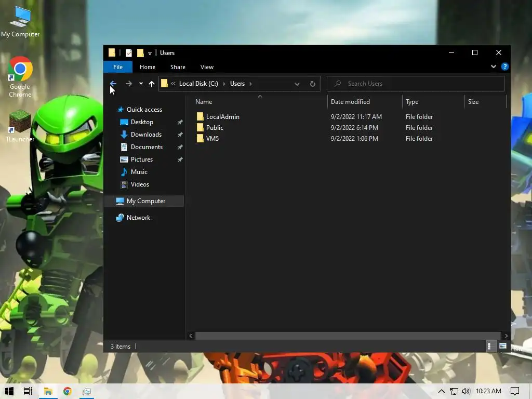Click the Properties quick access toolbar icon
Screen dimensions: 532x399
(129, 53)
